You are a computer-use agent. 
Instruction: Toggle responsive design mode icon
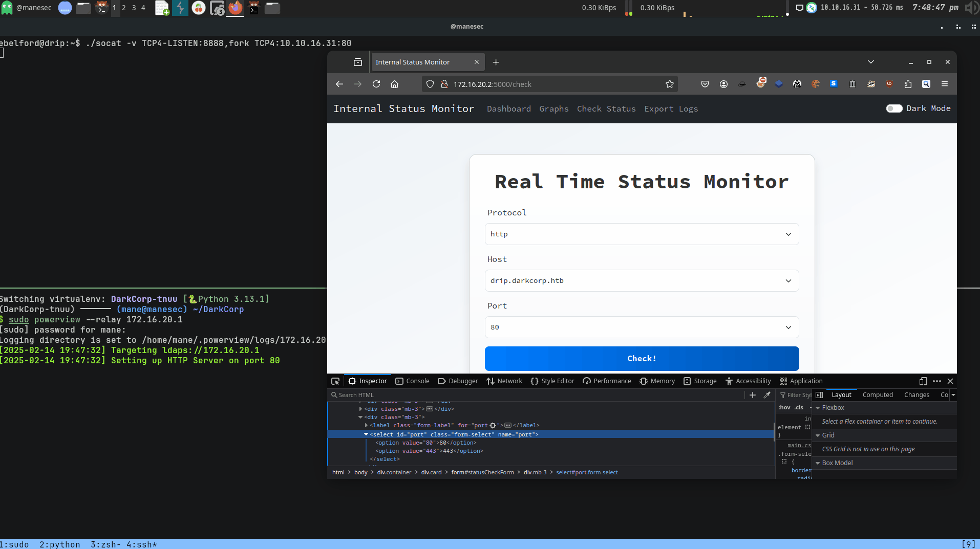pyautogui.click(x=923, y=381)
